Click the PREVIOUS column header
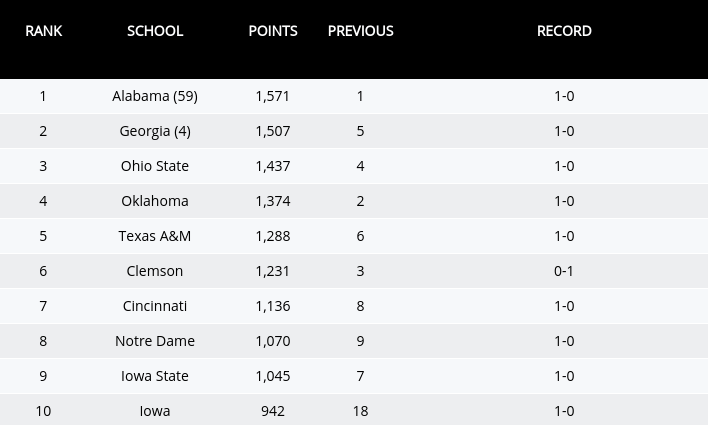Screen dimensions: 708x425 [360, 31]
